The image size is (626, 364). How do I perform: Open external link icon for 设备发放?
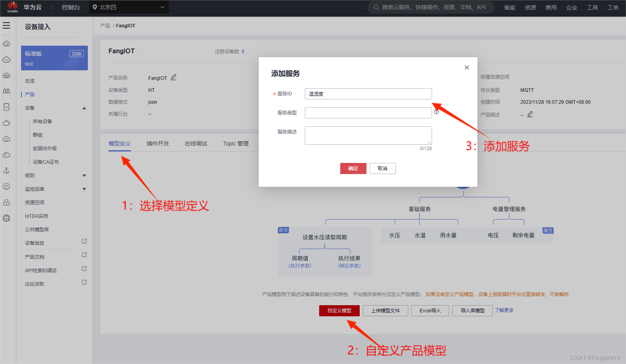point(84,241)
